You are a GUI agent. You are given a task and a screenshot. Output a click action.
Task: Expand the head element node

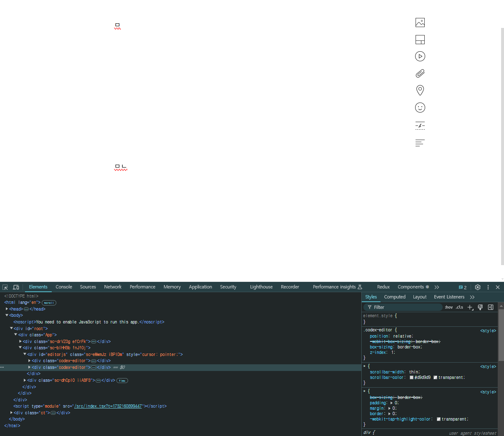tap(7, 309)
